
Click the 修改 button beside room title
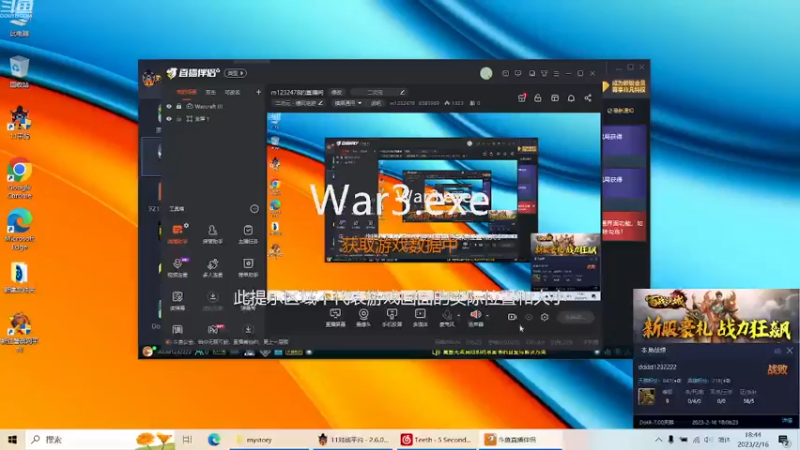pyautogui.click(x=337, y=92)
